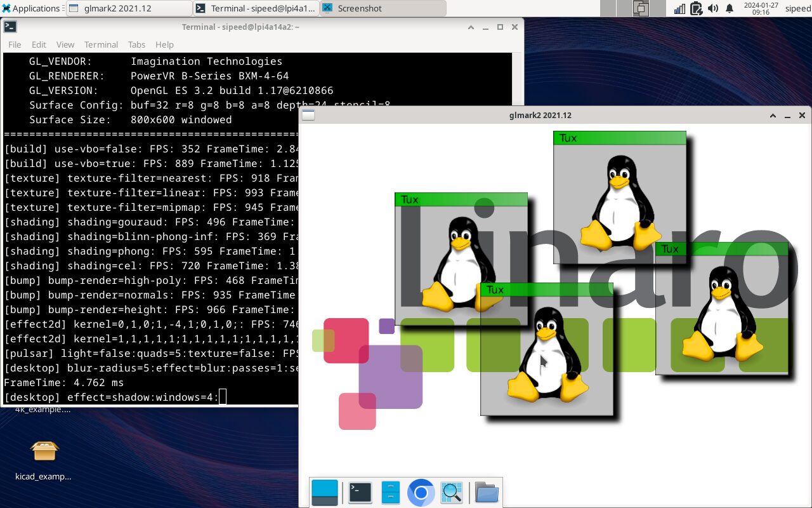The image size is (812, 508).
Task: Click the effect=shadow:windows=4 terminal prompt line
Action: pyautogui.click(x=114, y=398)
